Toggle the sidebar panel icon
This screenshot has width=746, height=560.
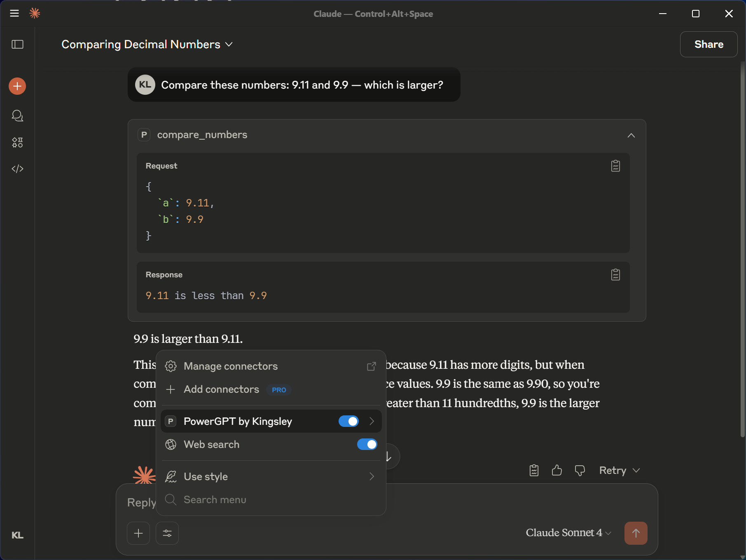(17, 44)
